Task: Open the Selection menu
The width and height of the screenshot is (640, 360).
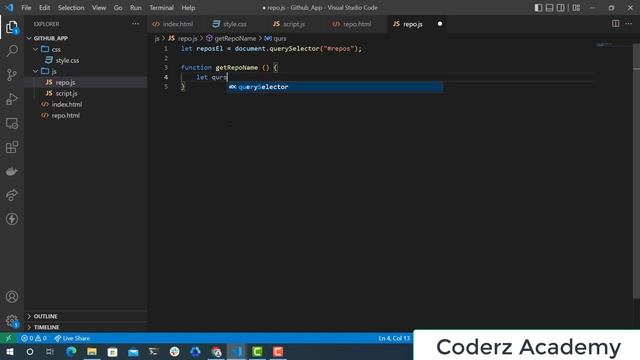Action: pos(71,8)
